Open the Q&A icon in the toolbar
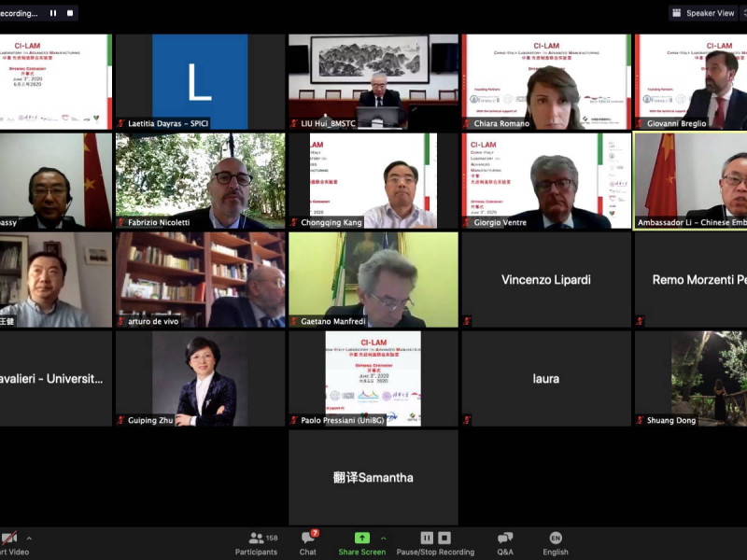This screenshot has width=747, height=560. [505, 539]
